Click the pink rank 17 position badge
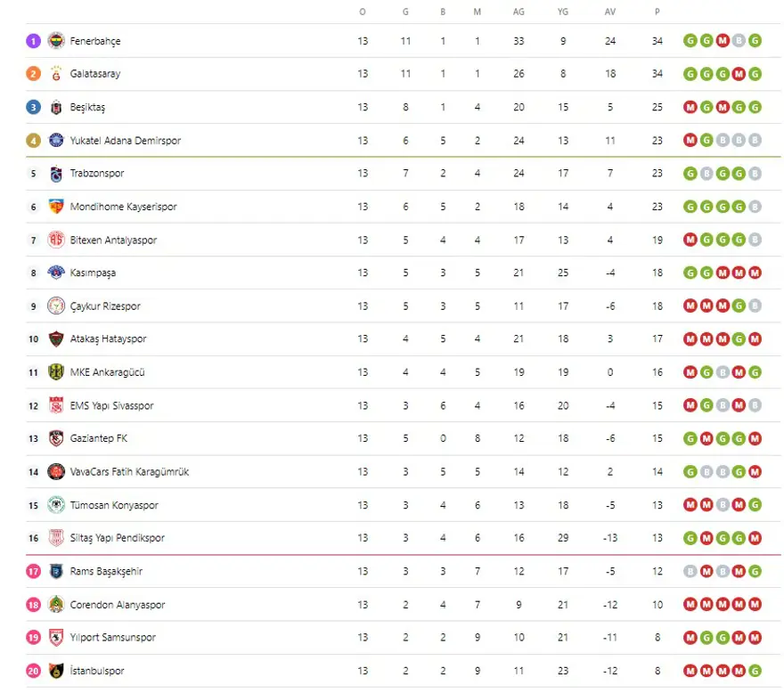This screenshot has height=693, width=784. coord(33,572)
